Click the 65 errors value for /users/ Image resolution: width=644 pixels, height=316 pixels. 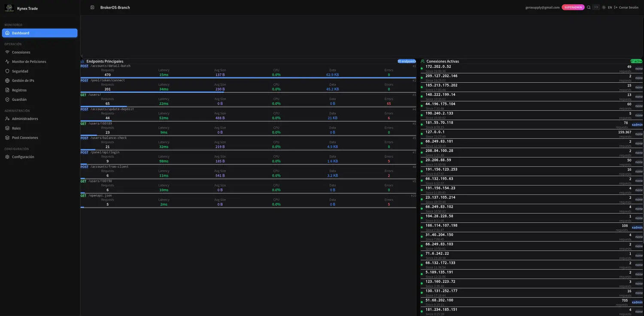tap(389, 104)
